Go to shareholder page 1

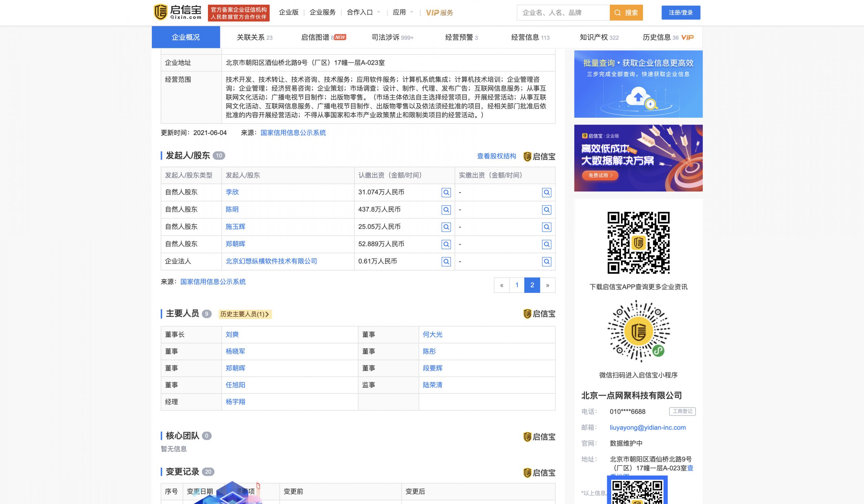517,285
